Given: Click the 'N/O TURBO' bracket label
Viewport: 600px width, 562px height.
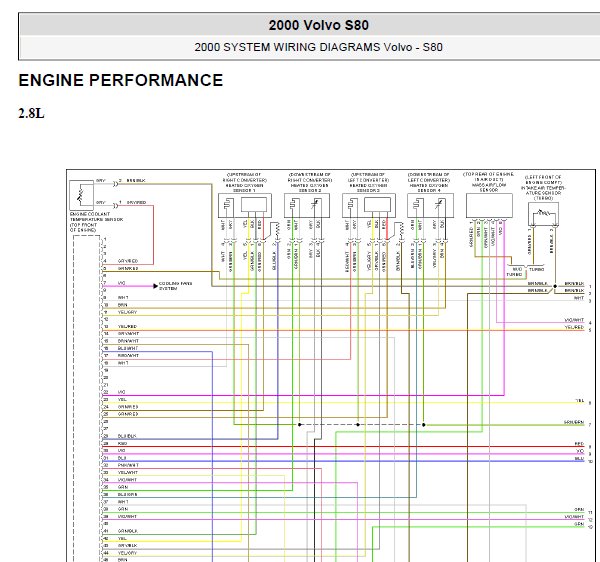Looking at the screenshot, I should click(515, 272).
